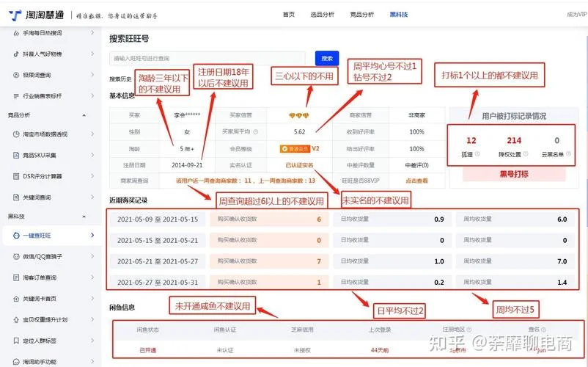Expand chevron for 极限词查询
Screen dimensions: 588x367
[x=92, y=75]
